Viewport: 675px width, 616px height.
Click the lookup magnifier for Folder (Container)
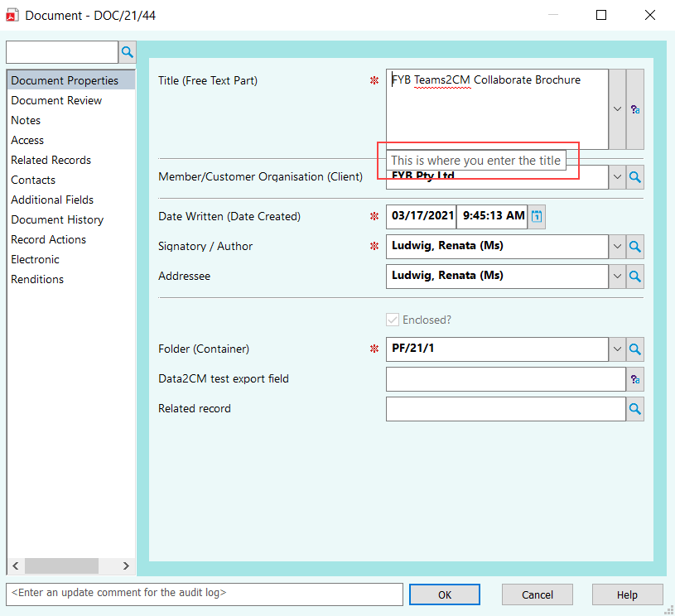click(634, 349)
